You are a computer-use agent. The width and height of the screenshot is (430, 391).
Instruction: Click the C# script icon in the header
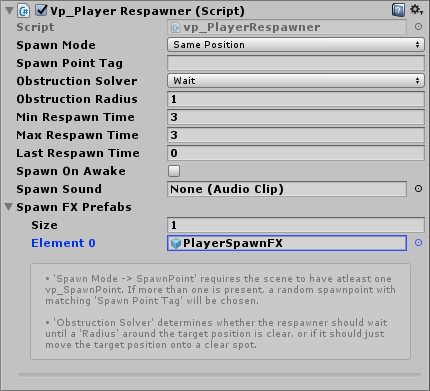pyautogui.click(x=24, y=11)
